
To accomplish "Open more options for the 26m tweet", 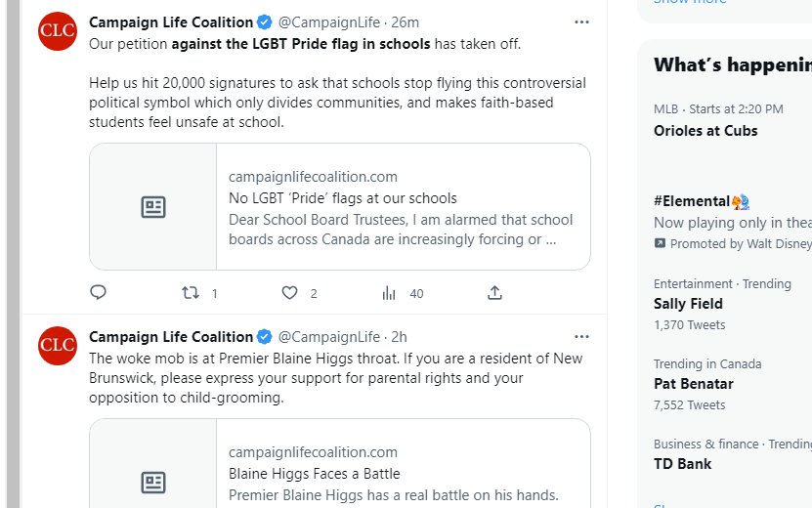I will [x=581, y=22].
